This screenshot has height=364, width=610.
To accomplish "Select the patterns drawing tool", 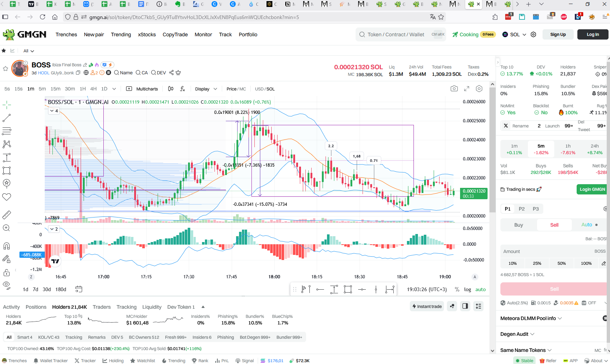I will pos(7,144).
